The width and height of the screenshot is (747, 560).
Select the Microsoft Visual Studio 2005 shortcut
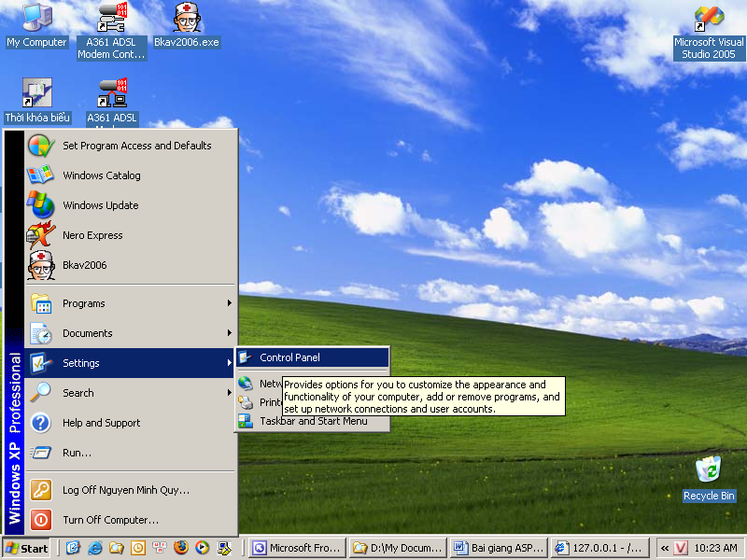tap(709, 34)
